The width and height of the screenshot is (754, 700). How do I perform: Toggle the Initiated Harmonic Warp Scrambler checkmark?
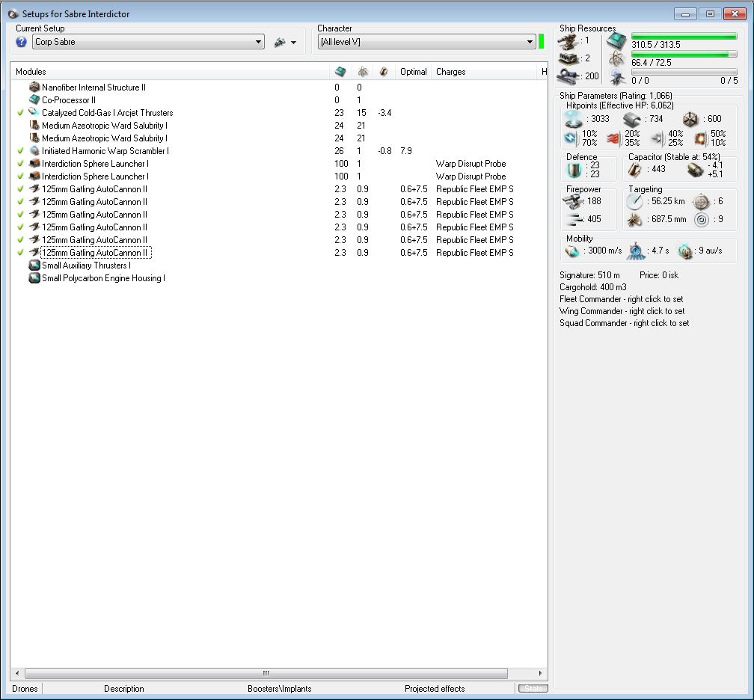tap(20, 150)
